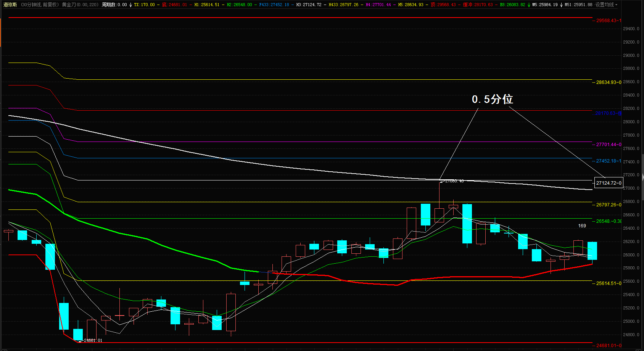Click the boxed 27124.72 price label
Viewport: 644px width, 351px height.
coord(609,183)
